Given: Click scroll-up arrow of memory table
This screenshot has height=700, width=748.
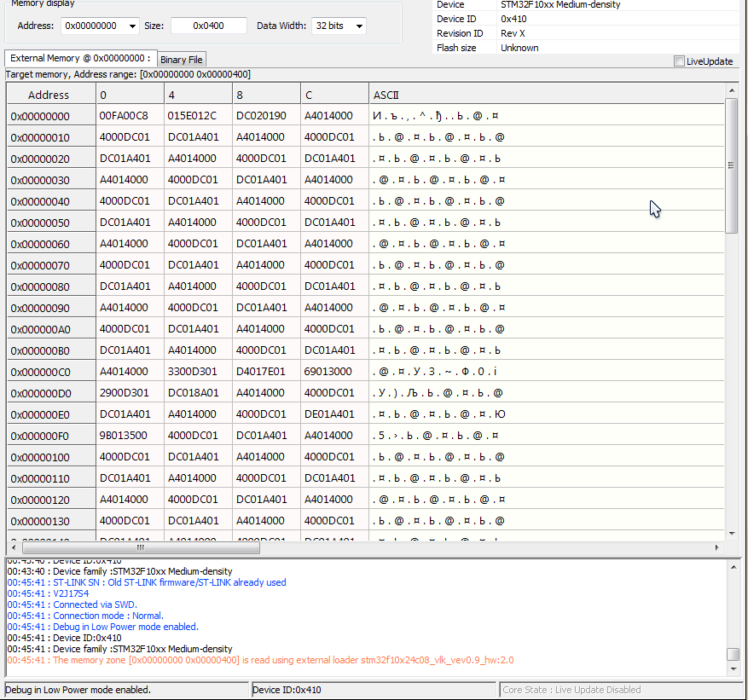Looking at the screenshot, I should 732,90.
